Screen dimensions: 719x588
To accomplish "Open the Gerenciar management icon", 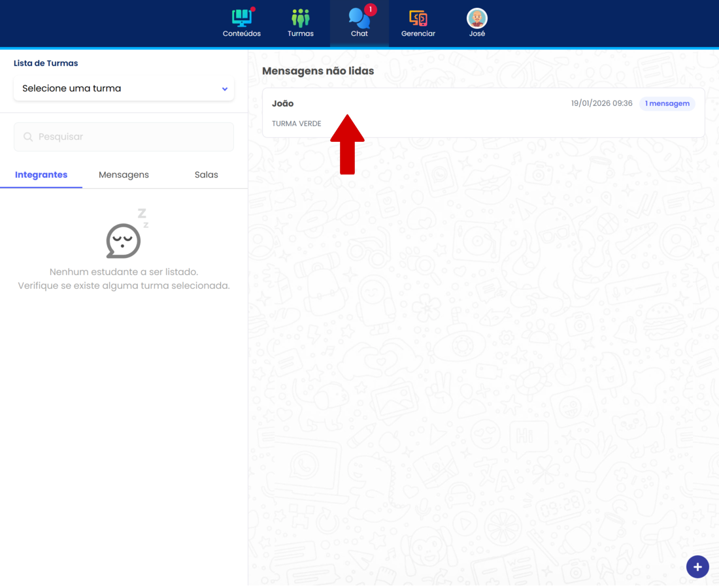I will coord(418,18).
